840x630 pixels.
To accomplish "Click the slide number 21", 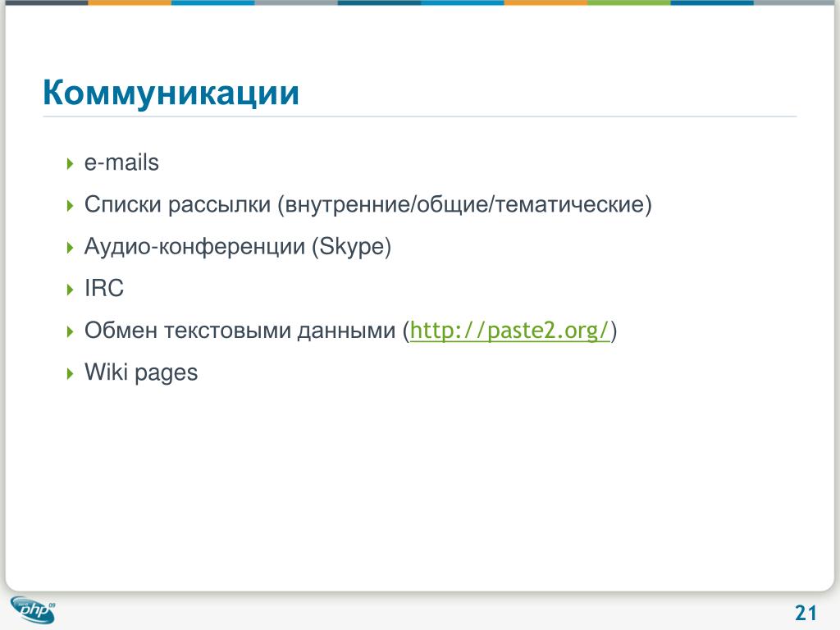I will tap(806, 612).
